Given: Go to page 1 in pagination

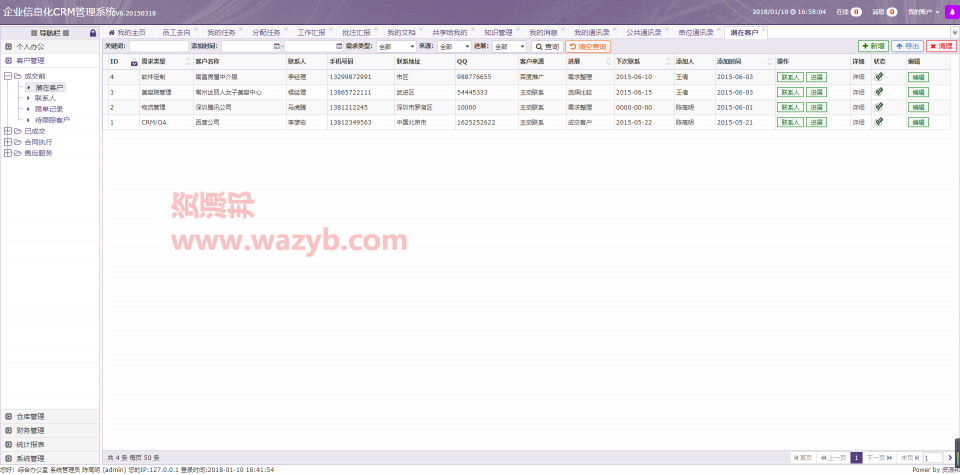Looking at the screenshot, I should (857, 458).
